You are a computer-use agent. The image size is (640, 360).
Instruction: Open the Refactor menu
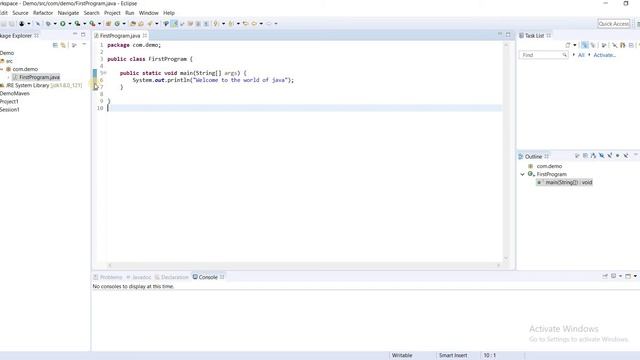tap(43, 13)
